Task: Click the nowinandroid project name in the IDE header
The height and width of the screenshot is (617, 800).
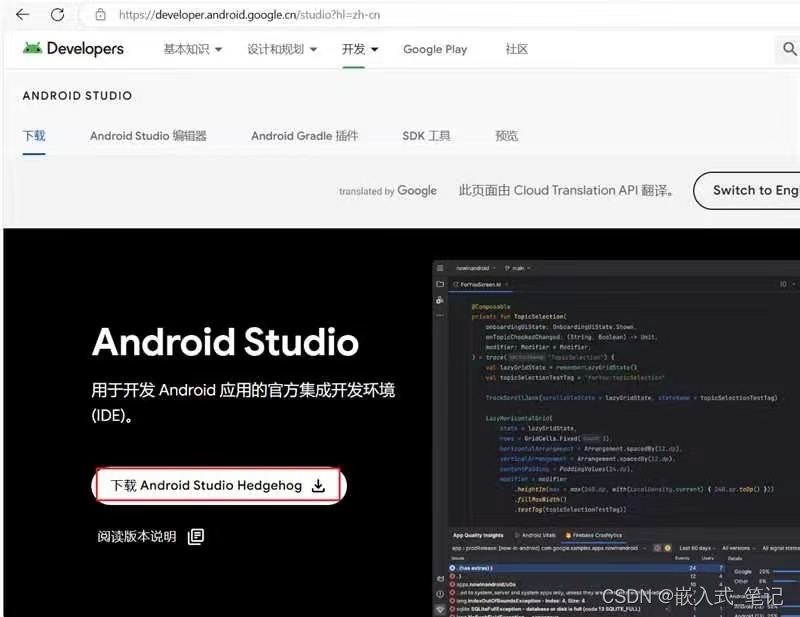Action: coord(470,267)
